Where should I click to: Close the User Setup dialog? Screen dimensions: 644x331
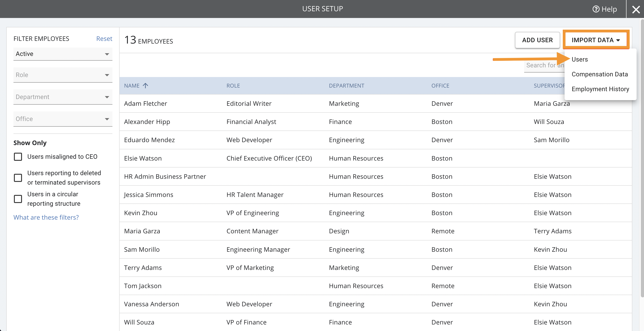coord(636,9)
